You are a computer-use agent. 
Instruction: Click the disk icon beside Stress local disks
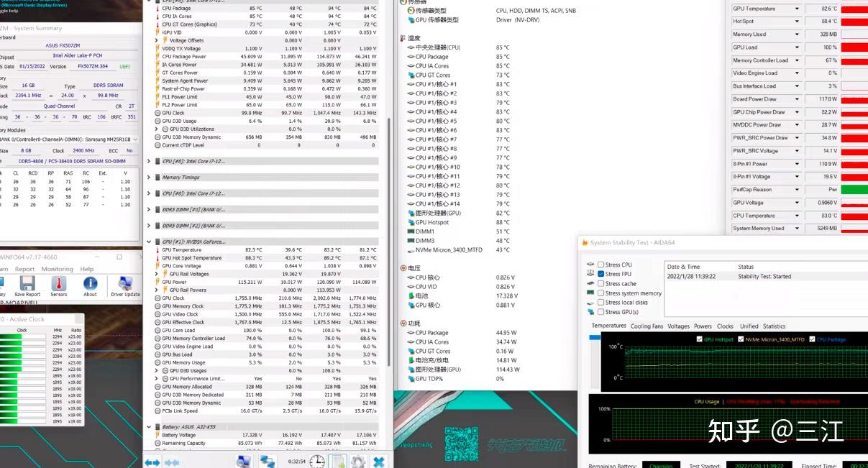coord(591,302)
